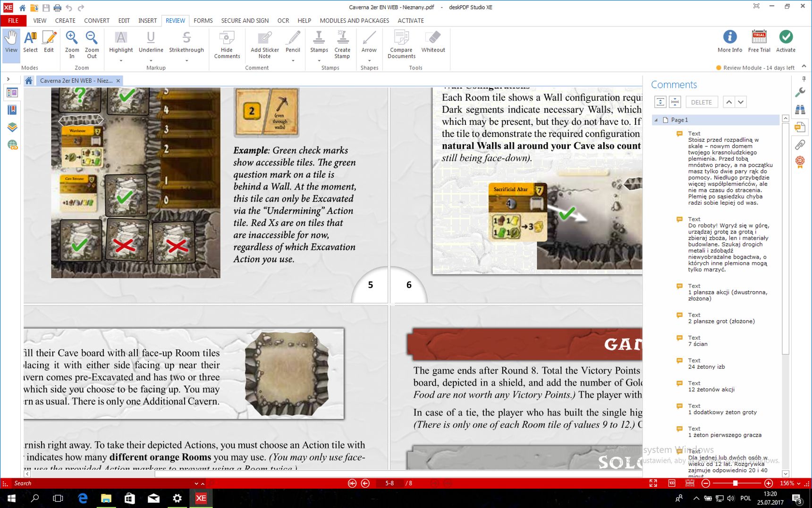Collapse all comments button
812x508 pixels.
coord(675,102)
